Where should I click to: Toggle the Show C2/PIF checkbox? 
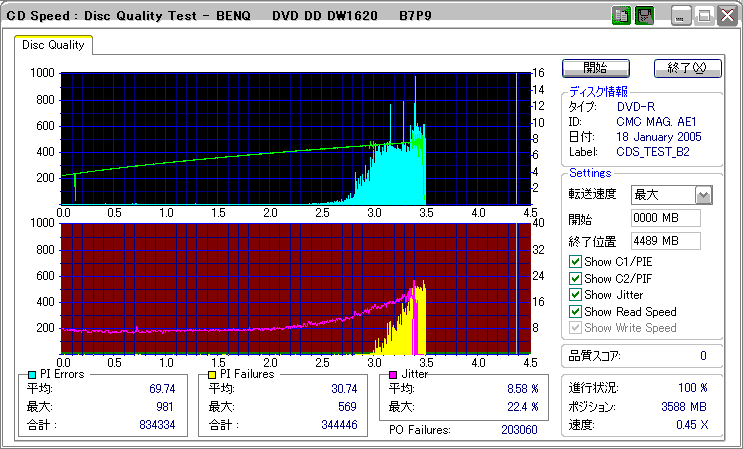click(575, 278)
